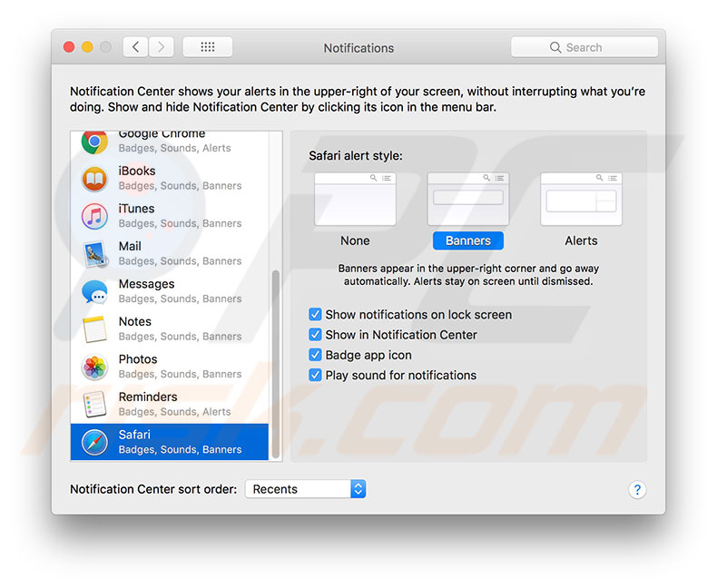Click the Google Chrome app icon
The height and width of the screenshot is (588, 717).
tap(94, 142)
